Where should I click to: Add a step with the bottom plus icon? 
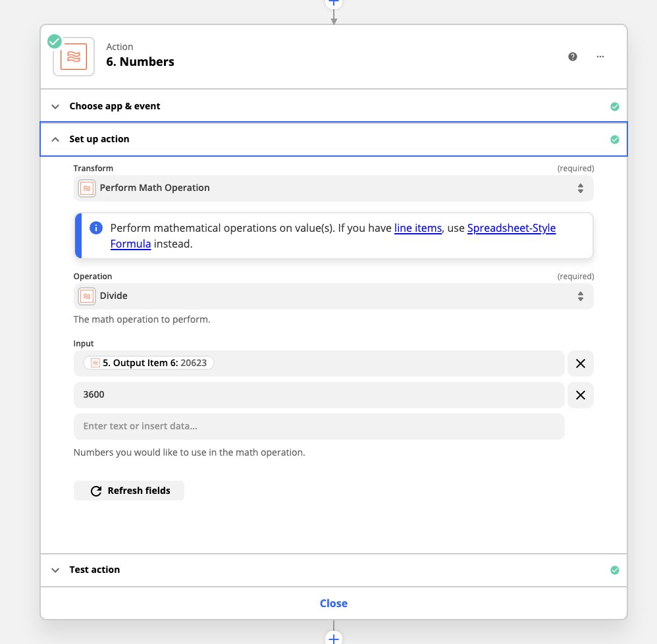tap(334, 638)
